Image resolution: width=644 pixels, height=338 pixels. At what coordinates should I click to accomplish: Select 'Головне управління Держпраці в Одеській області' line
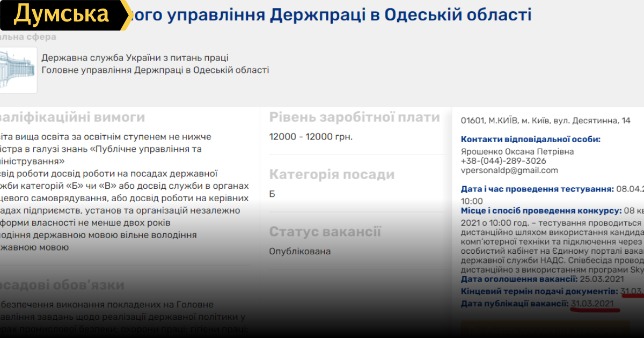click(155, 70)
